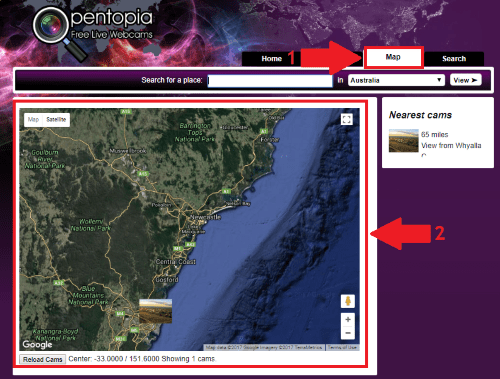Zoom in the map with plus button

point(348,319)
